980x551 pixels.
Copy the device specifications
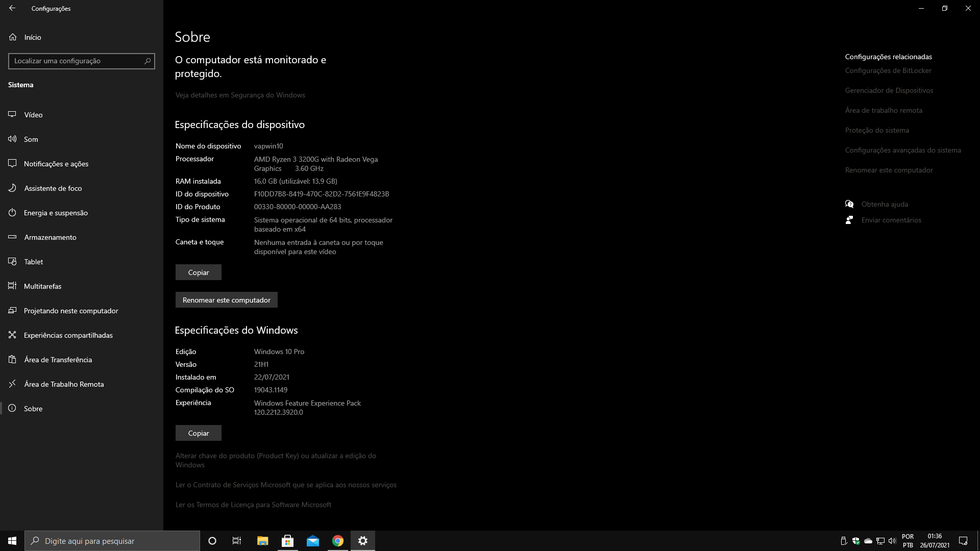[199, 272]
